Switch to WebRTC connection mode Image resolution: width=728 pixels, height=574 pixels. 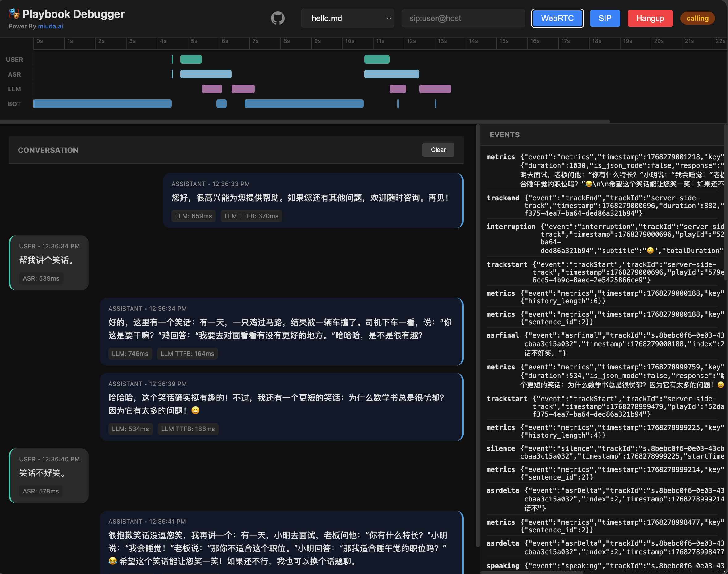tap(557, 18)
